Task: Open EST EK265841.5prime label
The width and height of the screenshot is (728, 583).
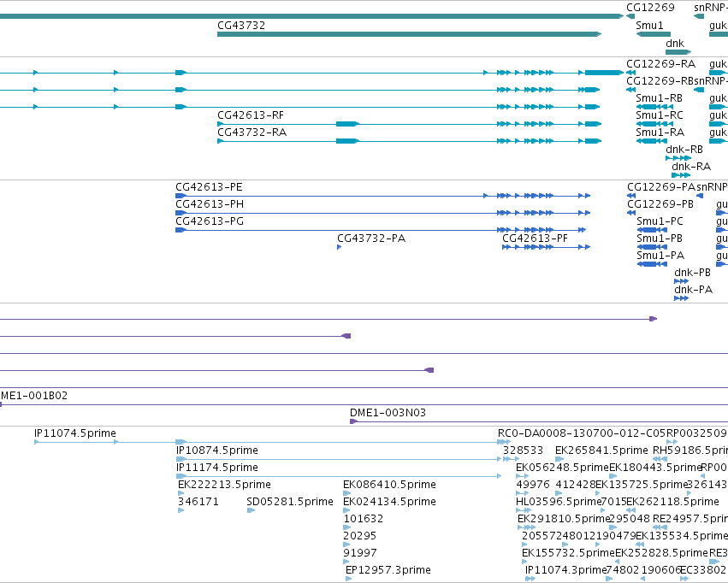Action: tap(601, 450)
